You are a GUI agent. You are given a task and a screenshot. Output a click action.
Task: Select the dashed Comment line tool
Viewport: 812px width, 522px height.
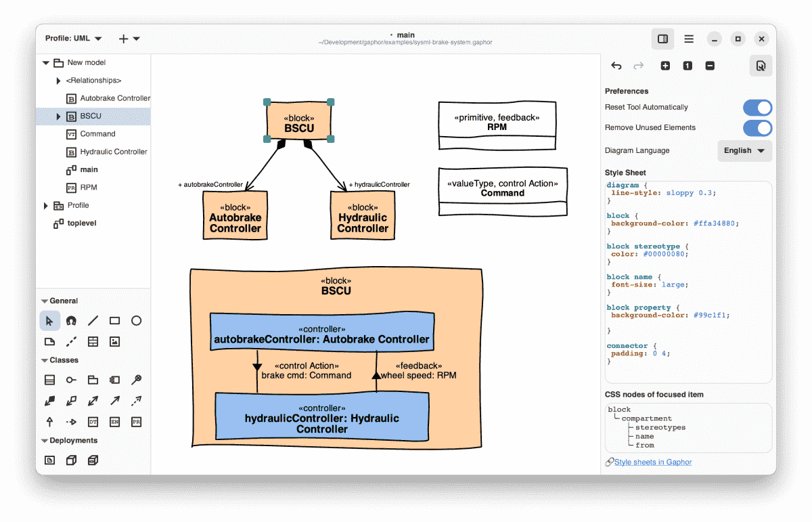[x=71, y=341]
